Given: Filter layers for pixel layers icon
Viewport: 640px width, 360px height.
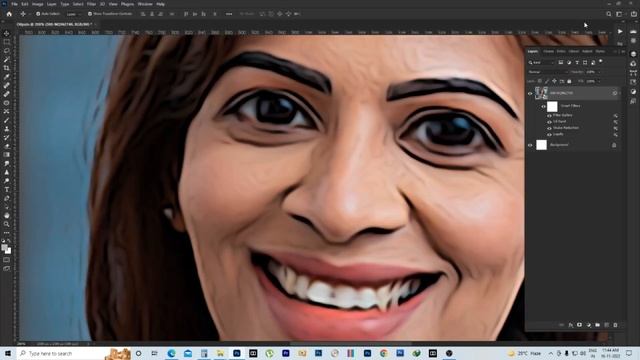Looking at the screenshot, I should 561,62.
